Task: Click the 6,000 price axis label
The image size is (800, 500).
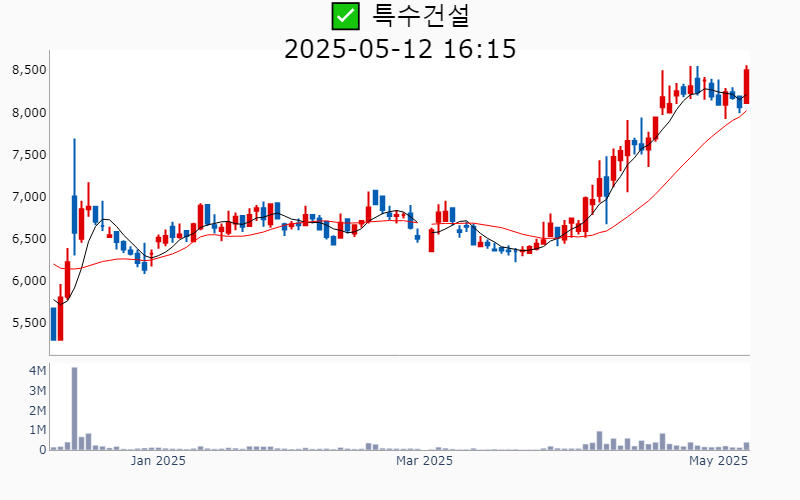Action: (29, 281)
